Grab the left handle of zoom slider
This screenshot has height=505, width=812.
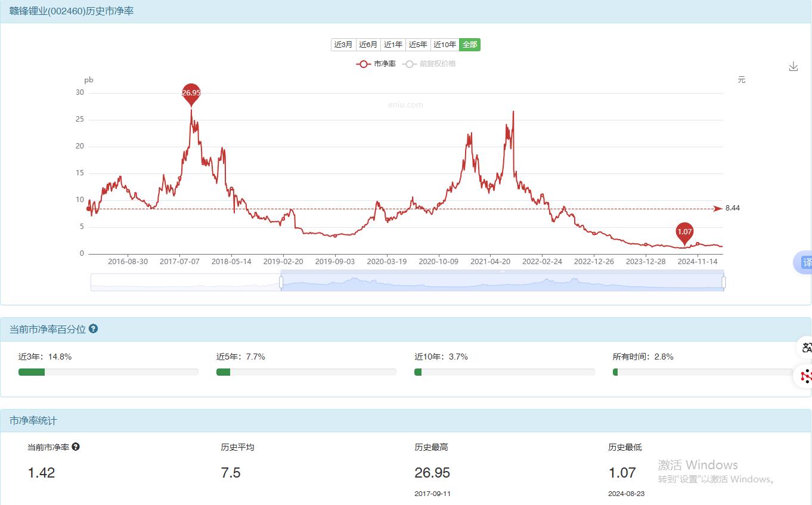pos(281,282)
